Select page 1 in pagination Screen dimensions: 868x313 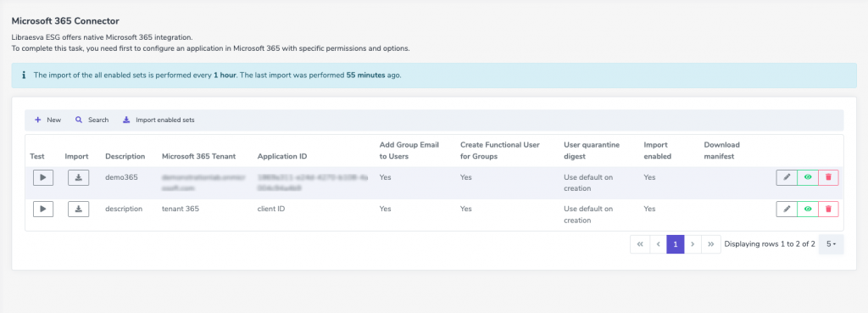pyautogui.click(x=676, y=243)
